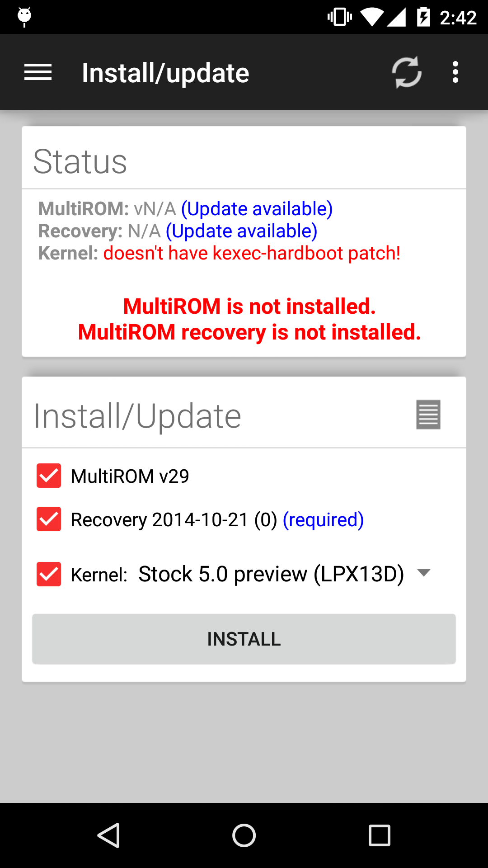The height and width of the screenshot is (868, 488).
Task: Tap the kexec-hardboot patch warning text
Action: click(252, 253)
